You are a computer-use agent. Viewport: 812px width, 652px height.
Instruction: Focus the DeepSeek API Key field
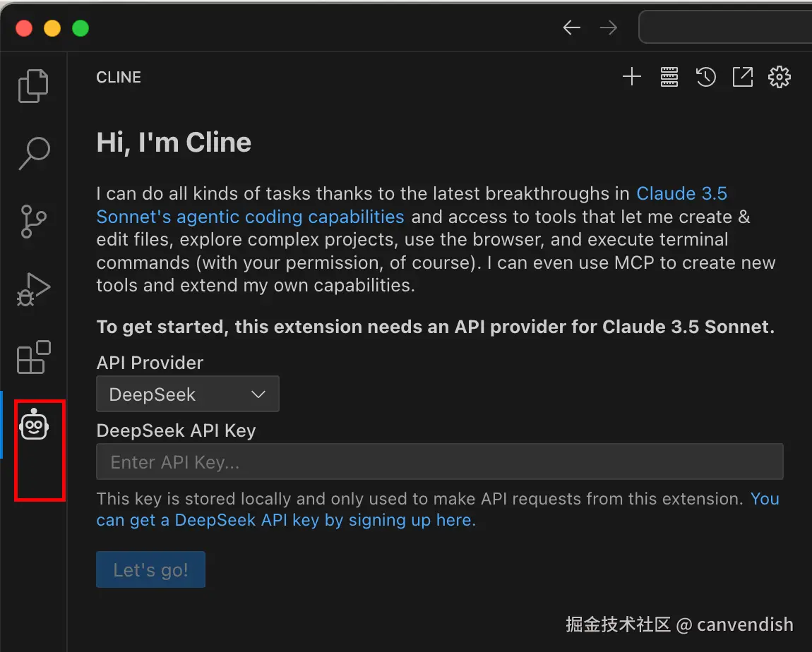click(x=440, y=461)
